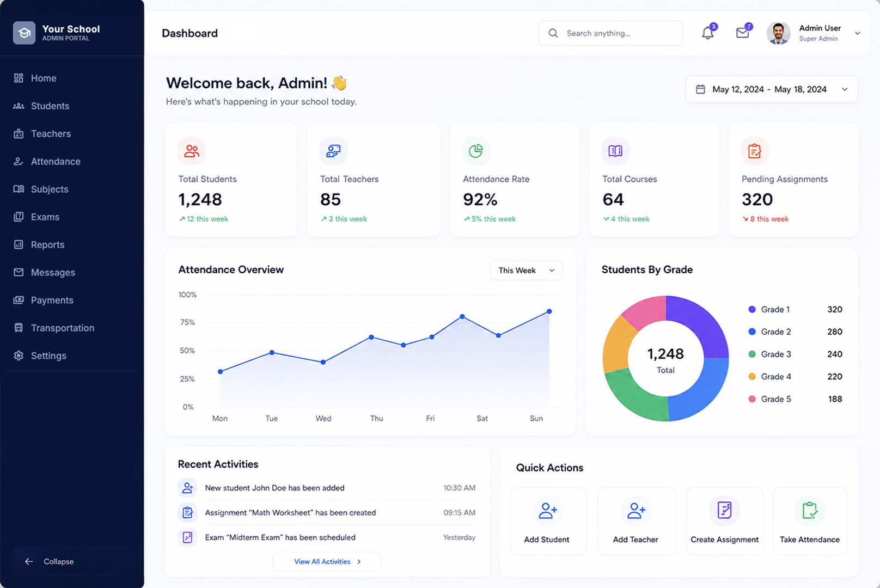880x588 pixels.
Task: Click the Grade 2 blue legend dot
Action: [752, 332]
